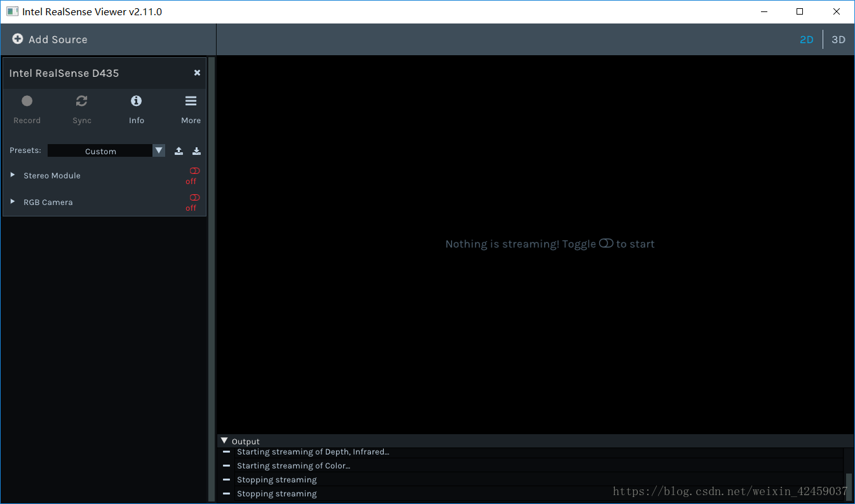Click the first 'Stopping streaming' log entry
The image size is (855, 504).
(276, 480)
